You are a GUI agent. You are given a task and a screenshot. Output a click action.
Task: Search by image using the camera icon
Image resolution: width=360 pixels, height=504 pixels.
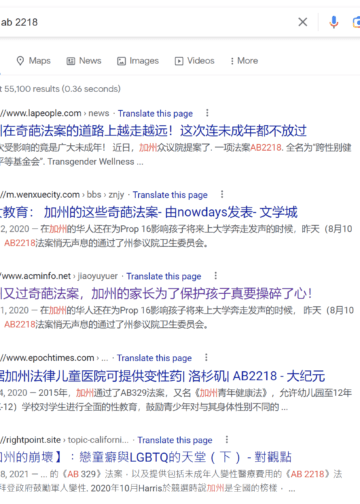[x=356, y=22]
